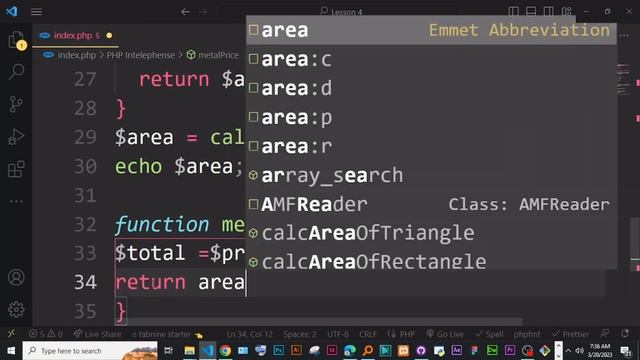640x360 pixels.
Task: Toggle primary sidebar layout icon
Action: (513, 11)
